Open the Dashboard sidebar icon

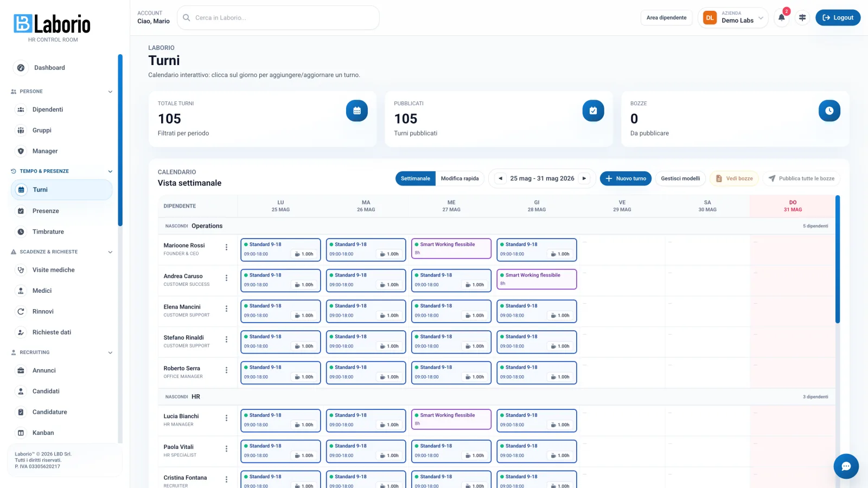tap(21, 68)
